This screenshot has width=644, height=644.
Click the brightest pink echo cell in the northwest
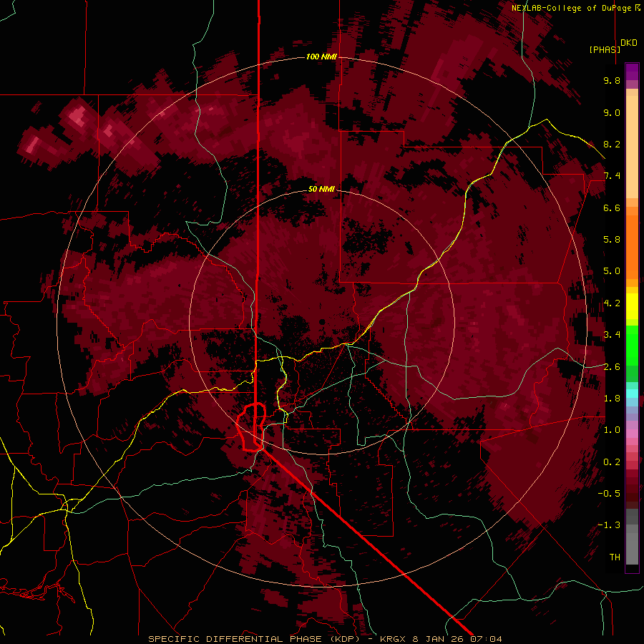tap(78, 116)
